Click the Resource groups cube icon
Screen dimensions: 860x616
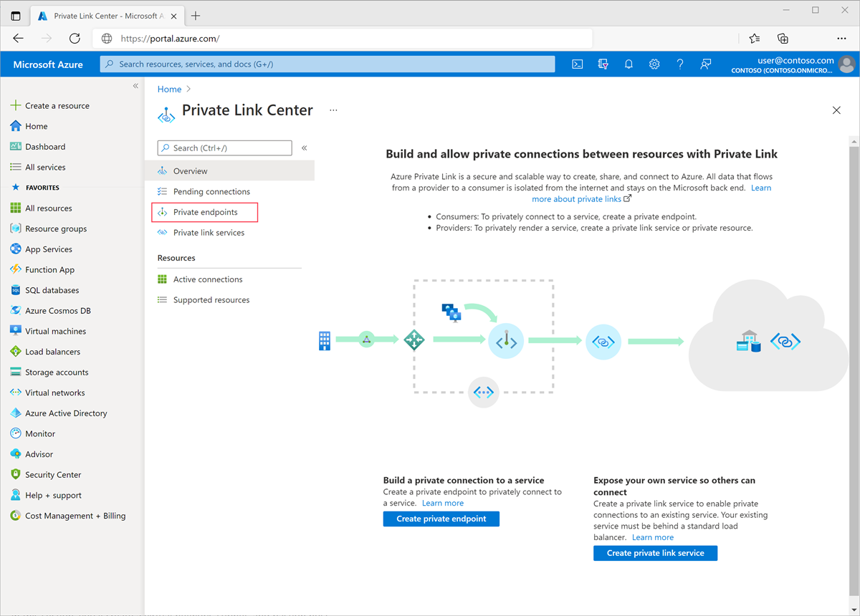(16, 228)
